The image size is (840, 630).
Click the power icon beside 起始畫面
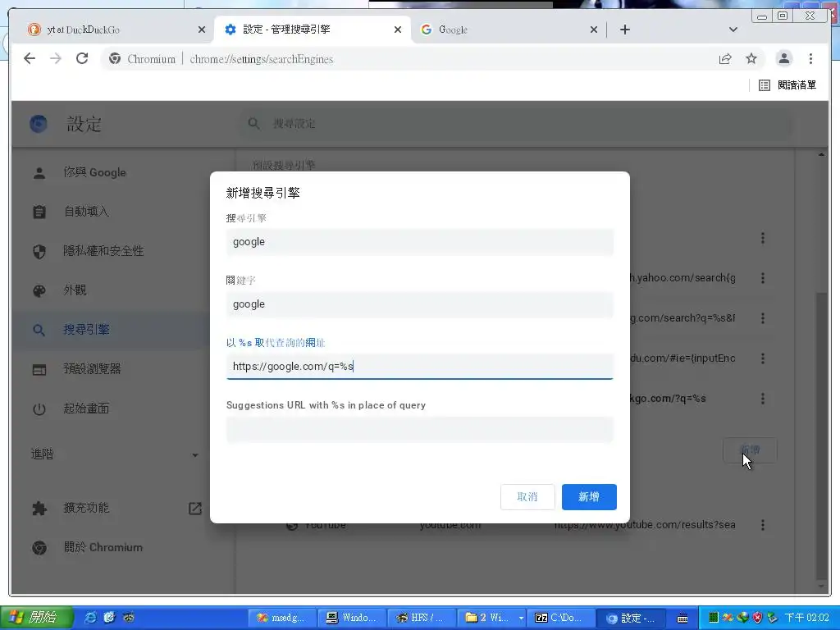coord(39,409)
